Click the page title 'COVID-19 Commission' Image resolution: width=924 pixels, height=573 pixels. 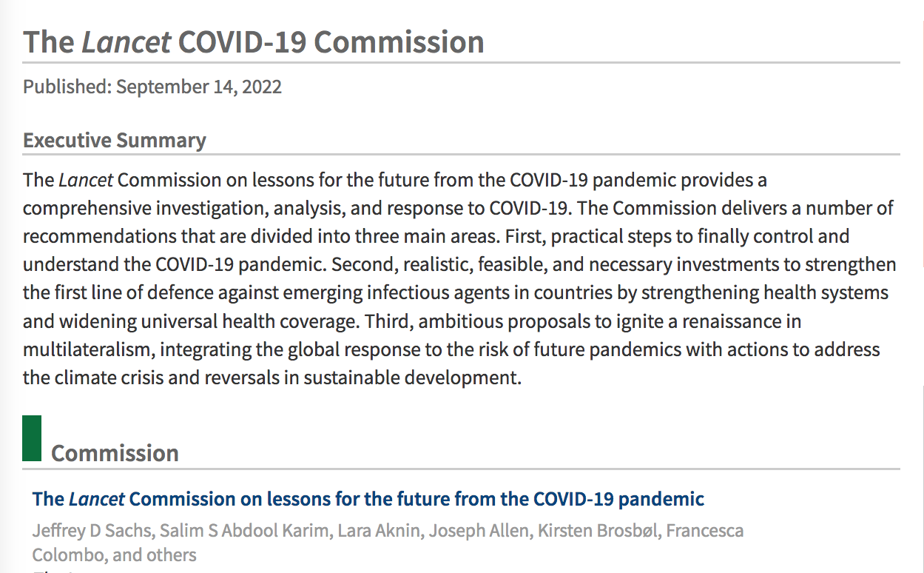(331, 42)
